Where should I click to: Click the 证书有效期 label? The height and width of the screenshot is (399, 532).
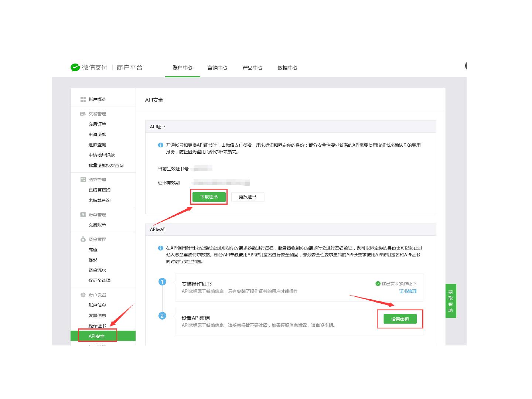pos(169,183)
